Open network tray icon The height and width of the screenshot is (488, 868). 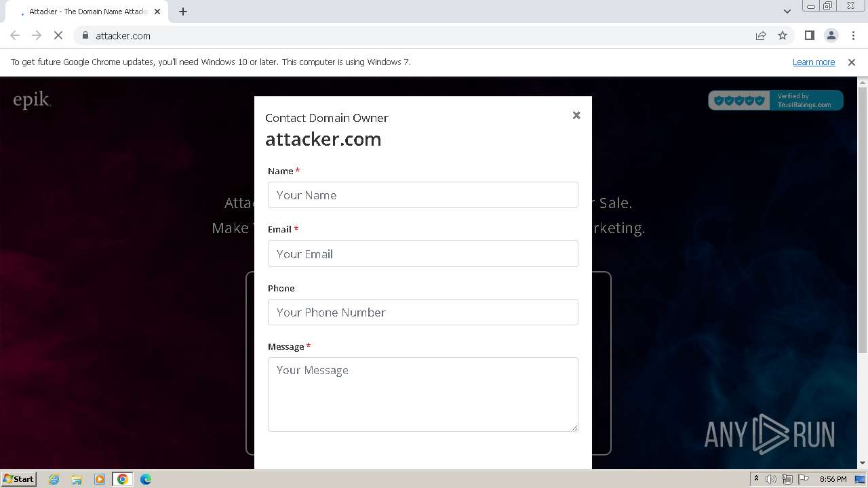click(787, 479)
